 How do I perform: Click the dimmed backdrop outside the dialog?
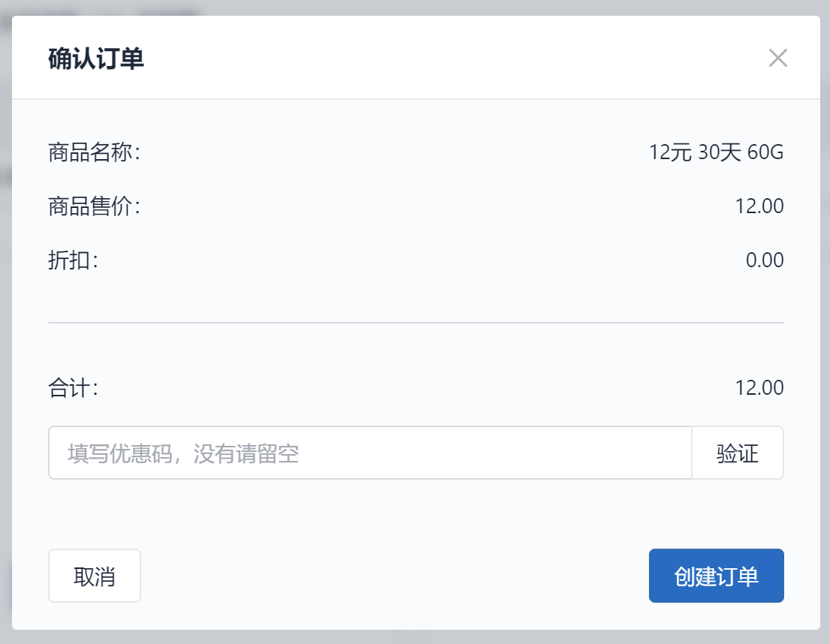pyautogui.click(x=825, y=317)
